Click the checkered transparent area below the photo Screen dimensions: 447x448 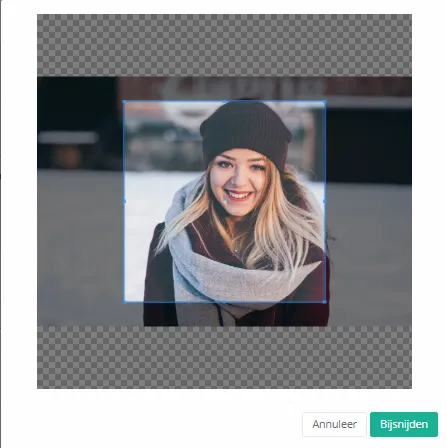(224, 357)
